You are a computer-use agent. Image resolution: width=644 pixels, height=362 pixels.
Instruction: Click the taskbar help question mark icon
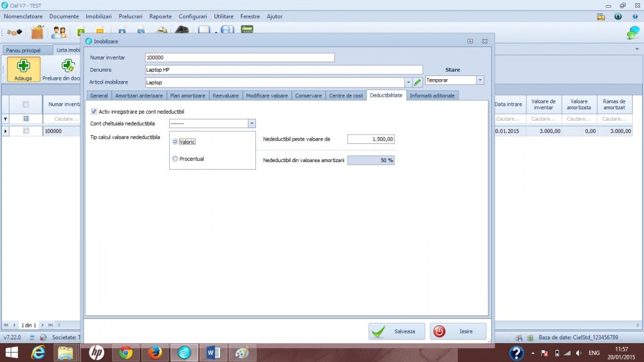[x=516, y=353]
